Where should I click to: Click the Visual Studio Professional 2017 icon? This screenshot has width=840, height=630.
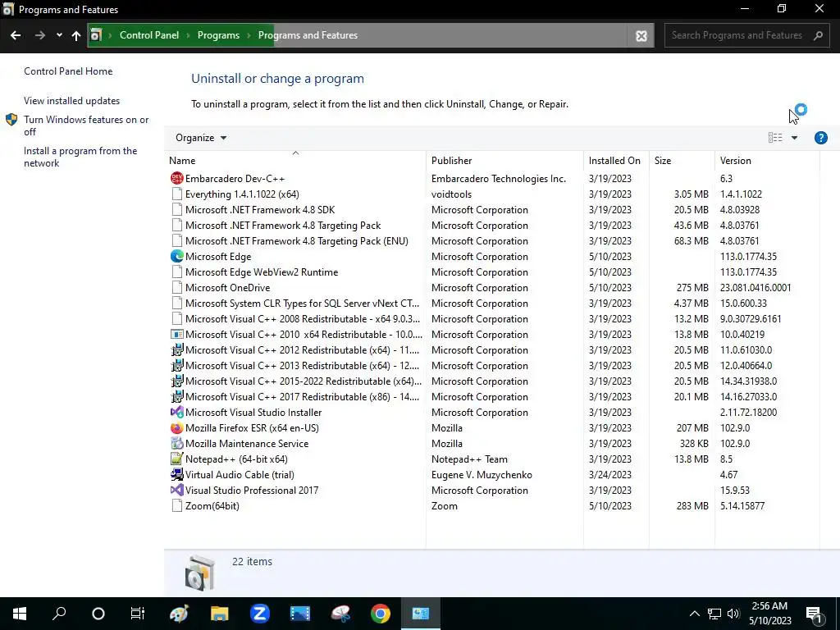point(177,490)
